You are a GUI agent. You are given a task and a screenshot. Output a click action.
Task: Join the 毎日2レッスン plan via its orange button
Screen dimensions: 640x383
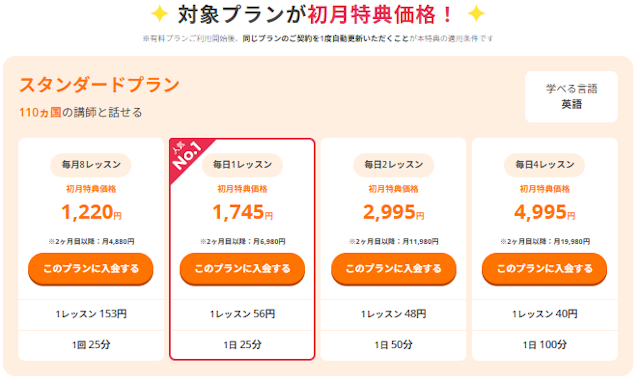click(x=393, y=269)
